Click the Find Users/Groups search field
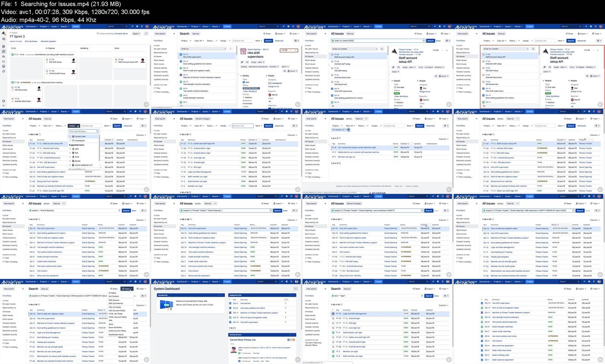The width and height of the screenshot is (605, 364). tap(84, 131)
